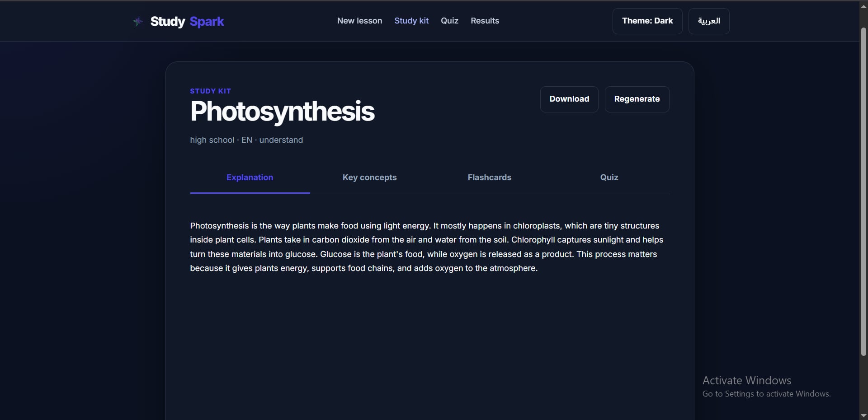Open the Flashcards tab
This screenshot has width=868, height=420.
(x=490, y=177)
